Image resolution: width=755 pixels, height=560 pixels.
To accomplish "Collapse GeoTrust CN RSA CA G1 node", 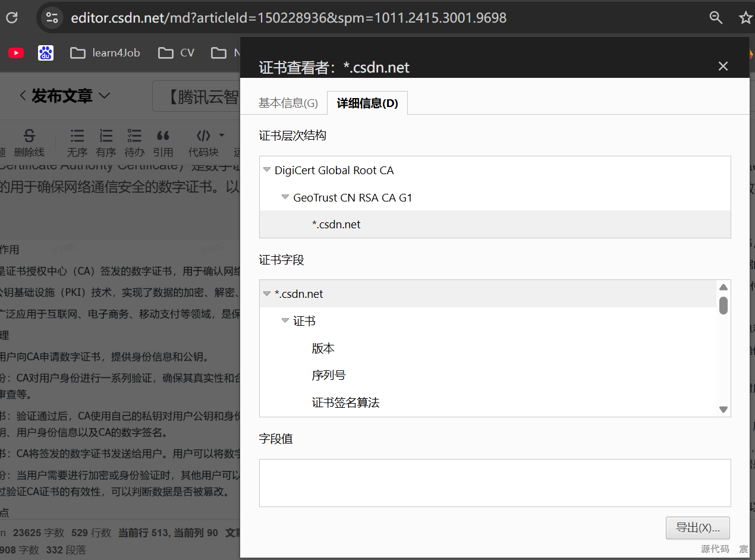I will pyautogui.click(x=285, y=197).
